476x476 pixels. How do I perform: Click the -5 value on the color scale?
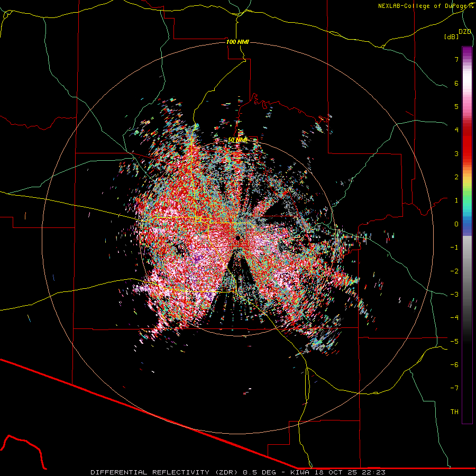point(454,342)
